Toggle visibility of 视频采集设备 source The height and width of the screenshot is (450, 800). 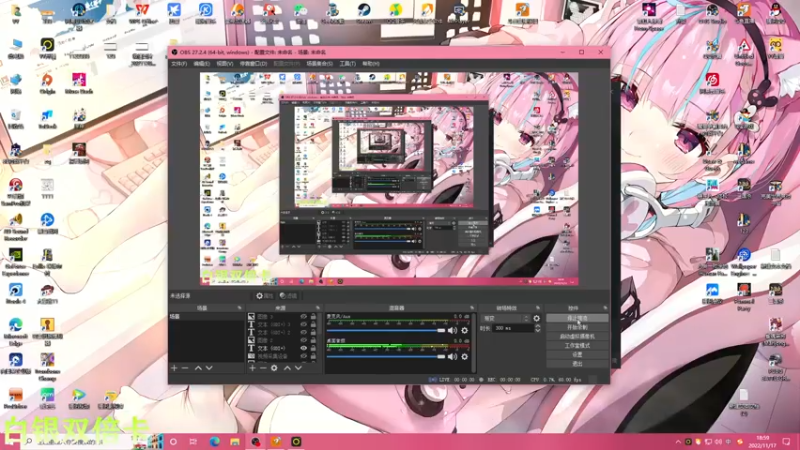tap(304, 356)
